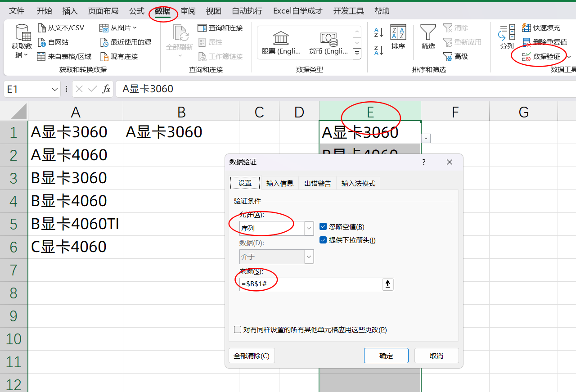Click the fx insert function button

coord(106,89)
